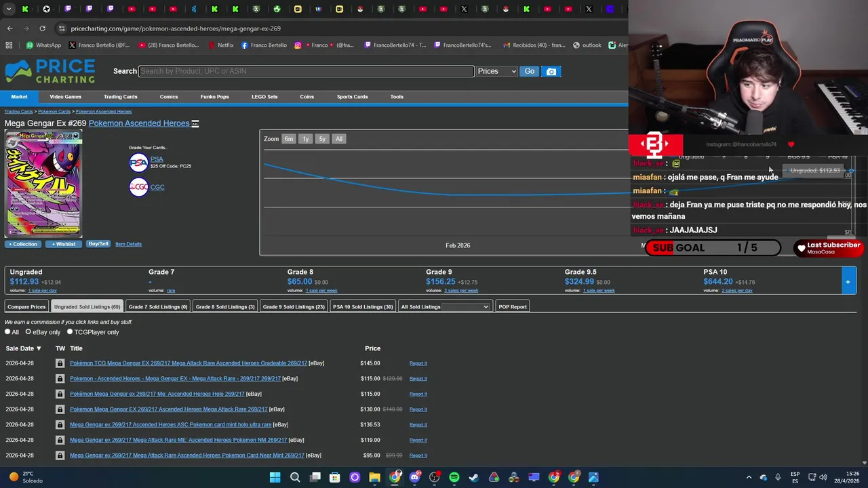Click the Go search button
The width and height of the screenshot is (868, 488).
(x=530, y=71)
